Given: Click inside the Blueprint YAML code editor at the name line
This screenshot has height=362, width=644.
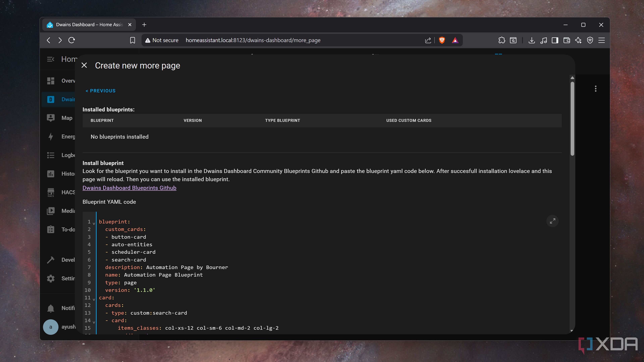Looking at the screenshot, I should (x=154, y=275).
